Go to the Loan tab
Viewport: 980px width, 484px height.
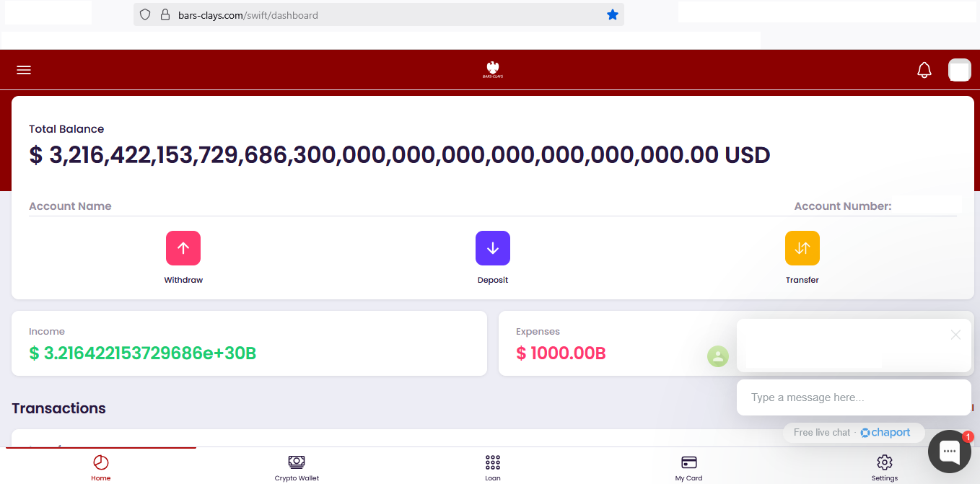493,467
